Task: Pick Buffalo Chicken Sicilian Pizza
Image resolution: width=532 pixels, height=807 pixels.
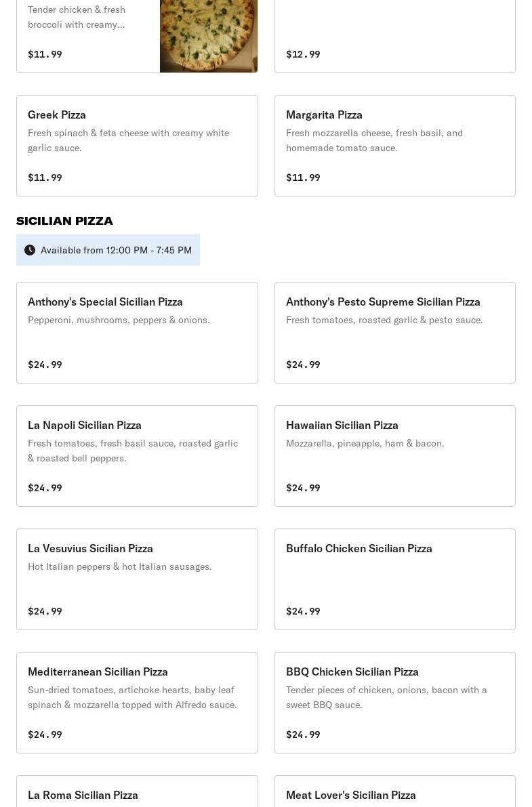Action: click(x=394, y=579)
